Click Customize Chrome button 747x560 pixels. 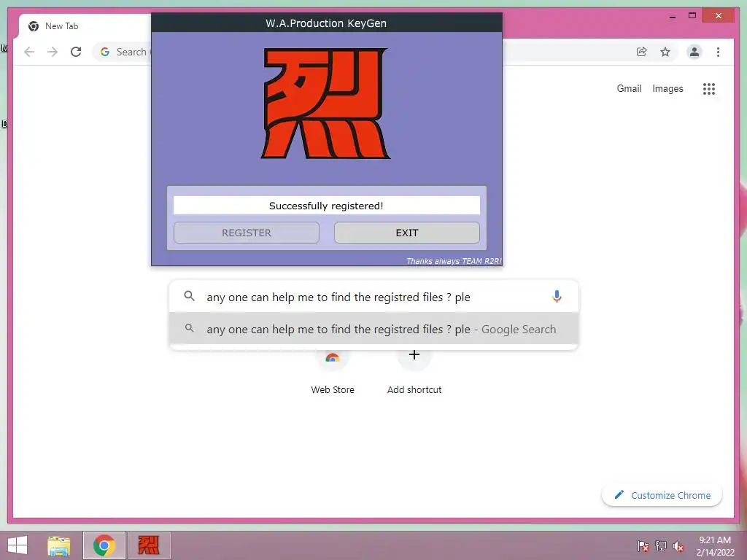(662, 495)
